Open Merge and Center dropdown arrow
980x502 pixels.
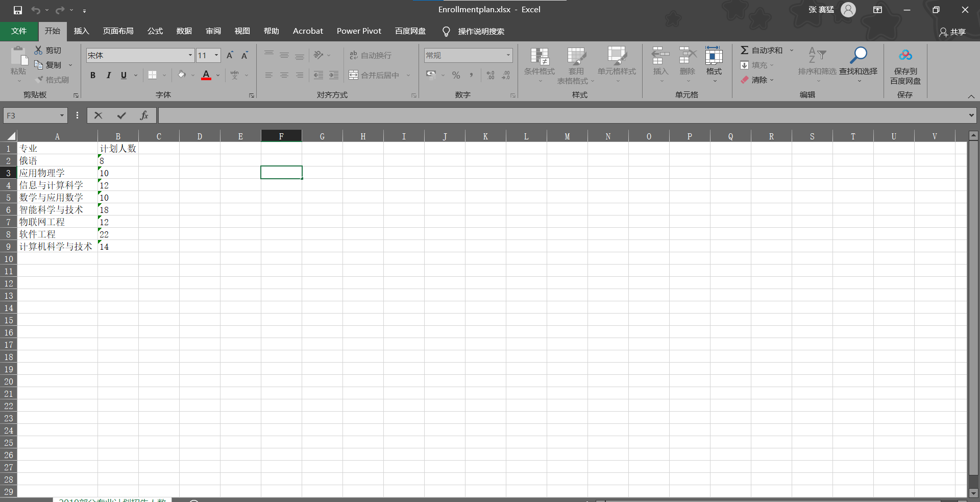(408, 76)
